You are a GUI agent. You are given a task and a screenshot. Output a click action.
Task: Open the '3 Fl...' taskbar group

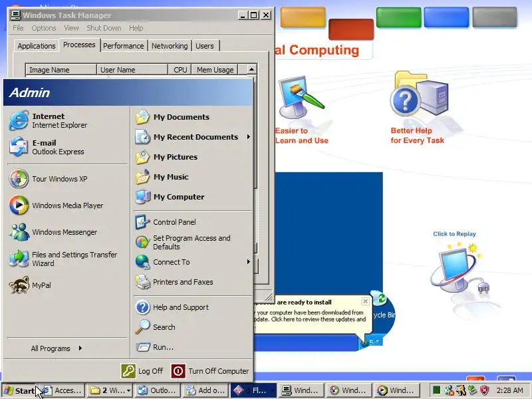coord(253,390)
